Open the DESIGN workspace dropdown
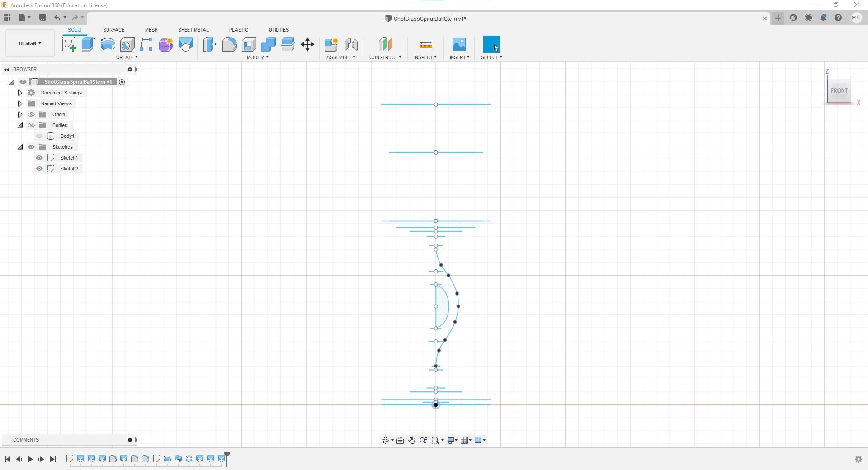Viewport: 868px width, 470px height. tap(30, 43)
